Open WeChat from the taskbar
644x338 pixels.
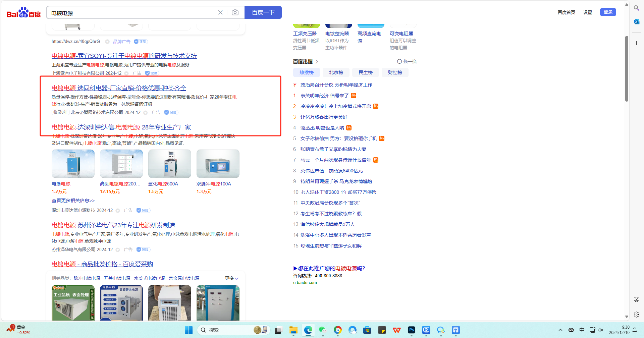[x=323, y=330]
